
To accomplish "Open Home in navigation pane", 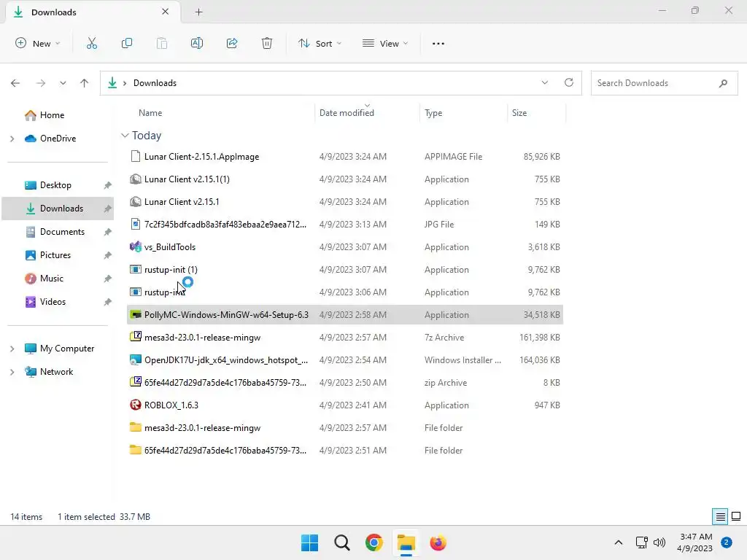I will [52, 114].
